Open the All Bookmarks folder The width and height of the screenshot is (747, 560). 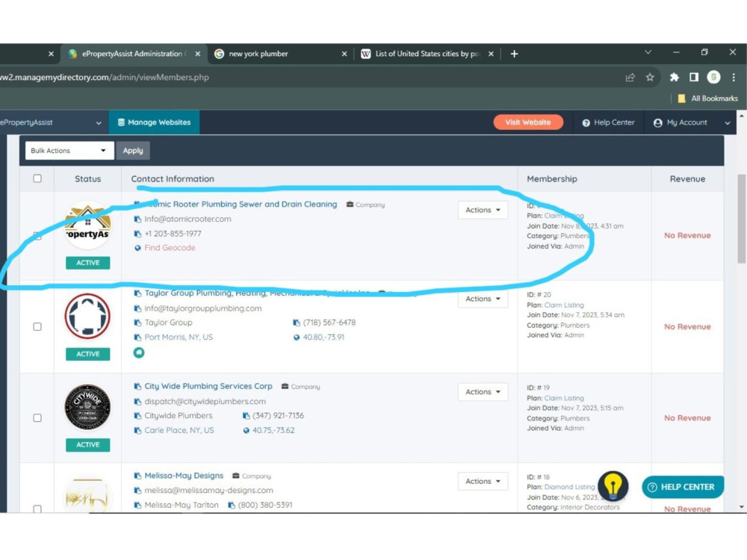(707, 98)
